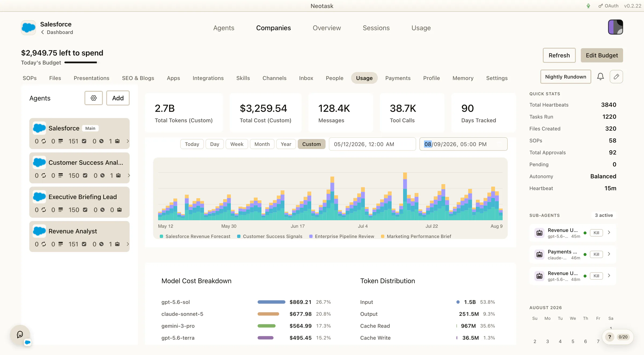Select the Month range option
644x355 pixels.
262,144
